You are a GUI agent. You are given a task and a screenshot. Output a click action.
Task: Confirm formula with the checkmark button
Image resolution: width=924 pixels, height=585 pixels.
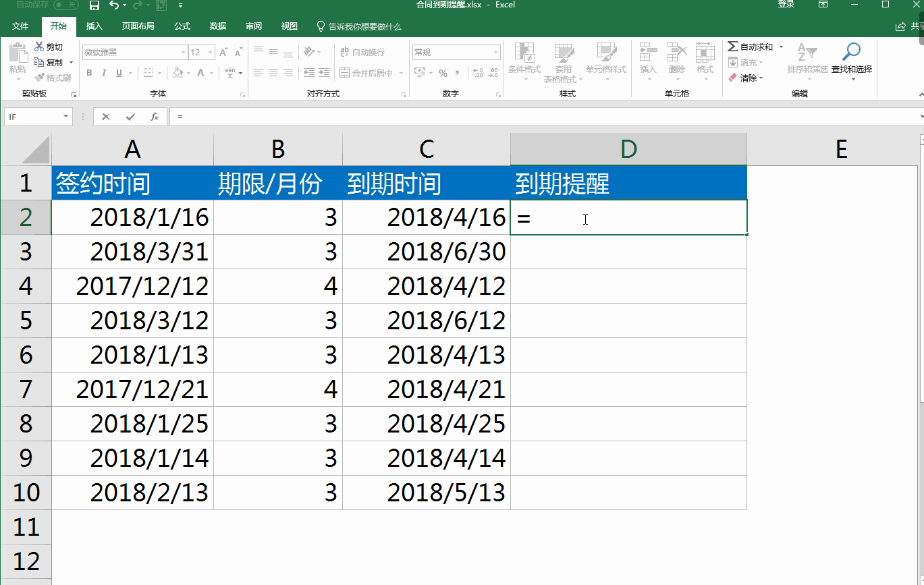coord(130,117)
